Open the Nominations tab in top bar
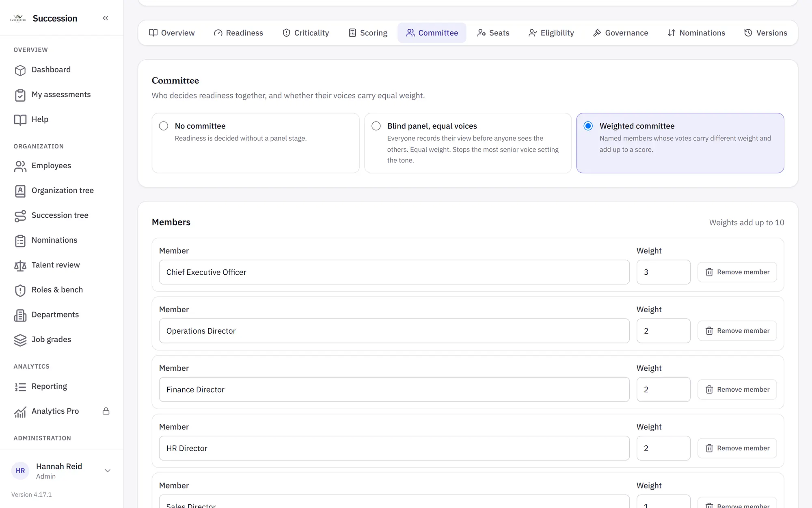Image resolution: width=812 pixels, height=508 pixels. pos(696,33)
